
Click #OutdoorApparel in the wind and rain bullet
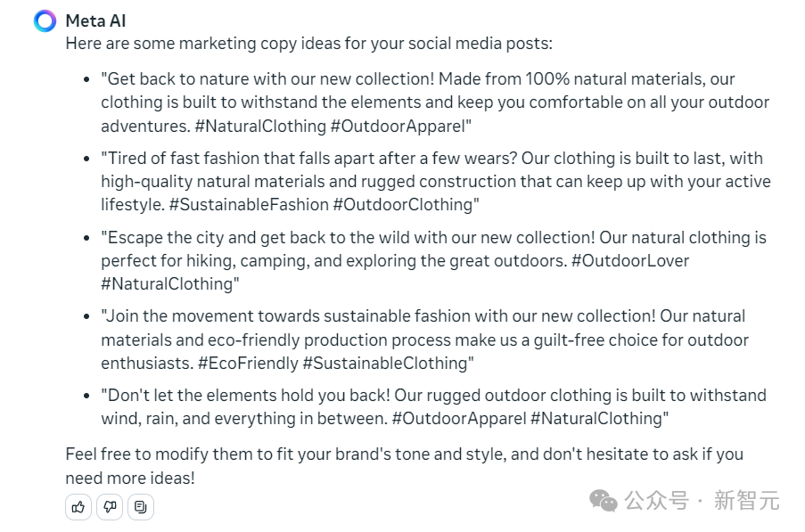pos(459,419)
